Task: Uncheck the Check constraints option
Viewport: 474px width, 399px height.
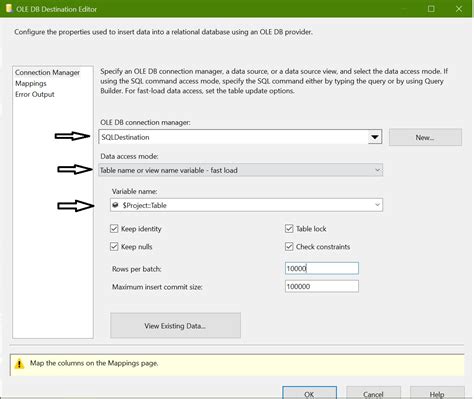Action: 289,247
